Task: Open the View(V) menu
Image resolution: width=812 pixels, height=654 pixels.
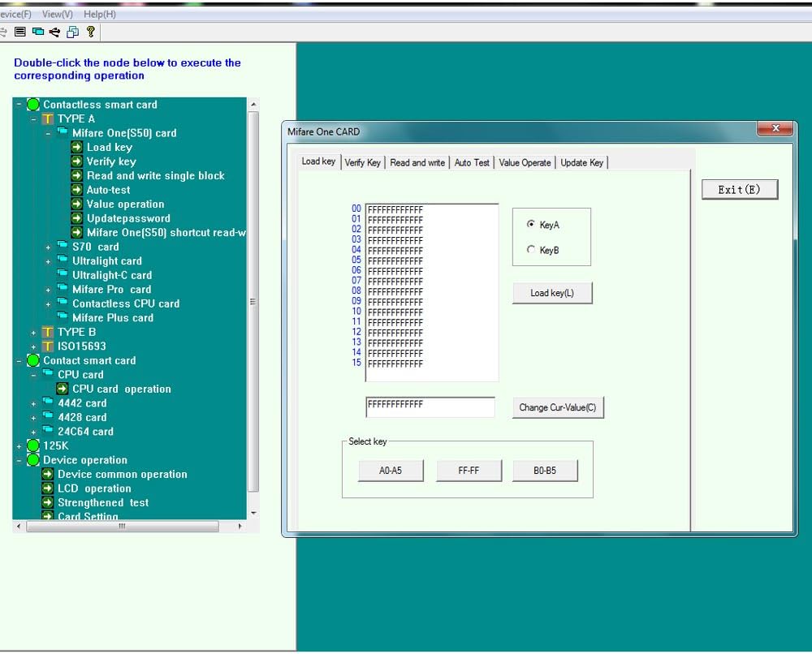Action: click(58, 15)
